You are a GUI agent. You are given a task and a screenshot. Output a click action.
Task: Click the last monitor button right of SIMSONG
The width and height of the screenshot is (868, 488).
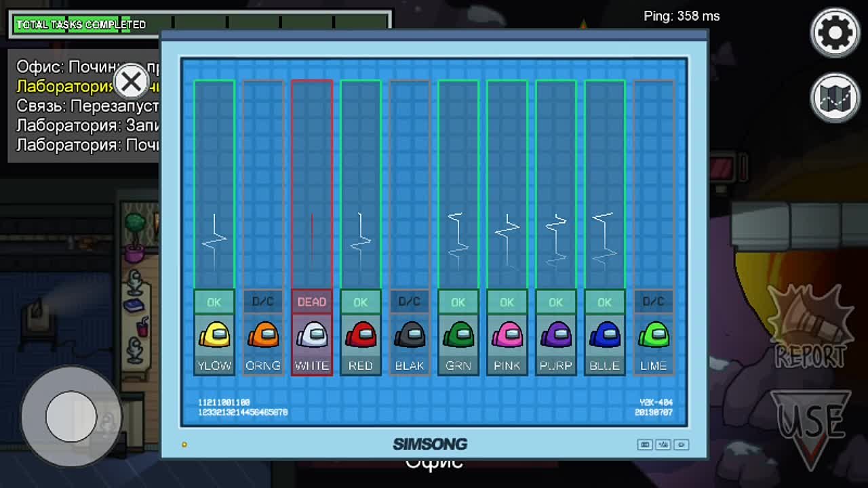point(682,445)
